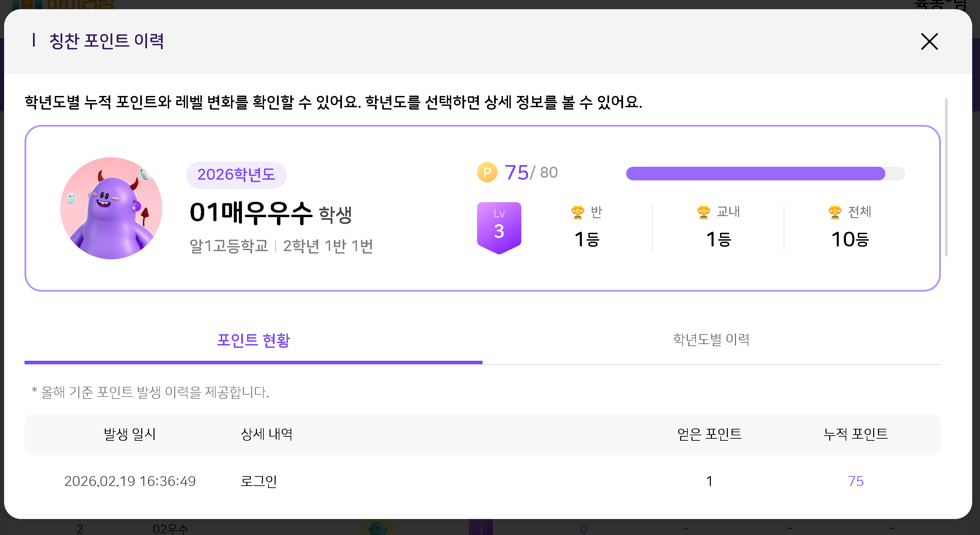The image size is (980, 535).
Task: Click the trophy icon next to 반
Action: (577, 212)
